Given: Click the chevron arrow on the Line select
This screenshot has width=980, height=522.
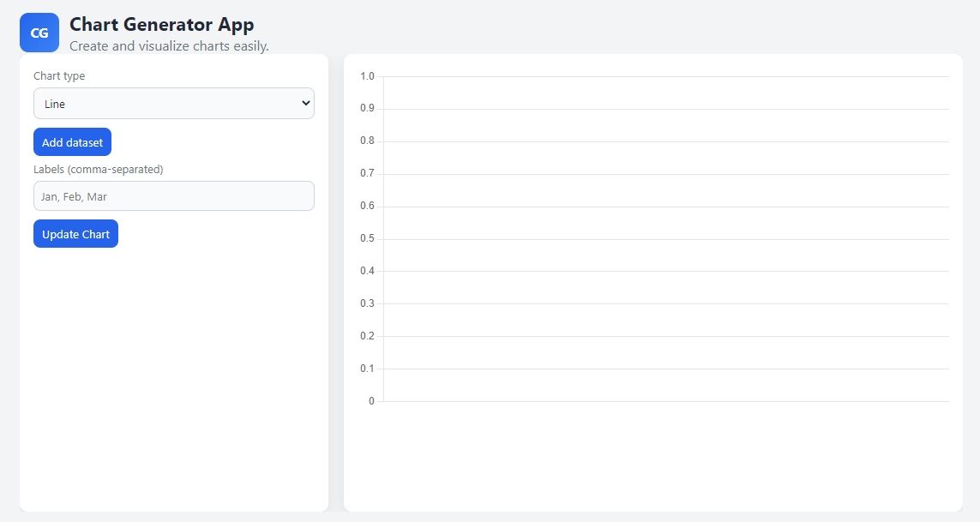Looking at the screenshot, I should (306, 104).
